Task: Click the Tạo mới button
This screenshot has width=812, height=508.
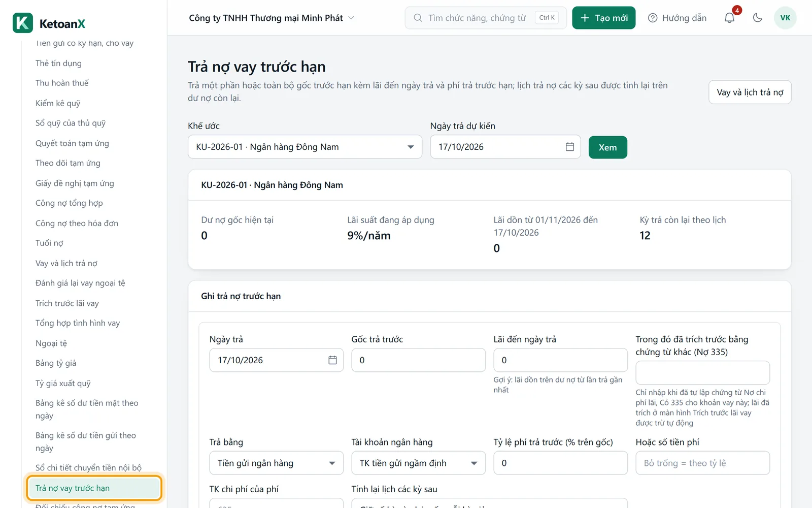Action: click(604, 18)
